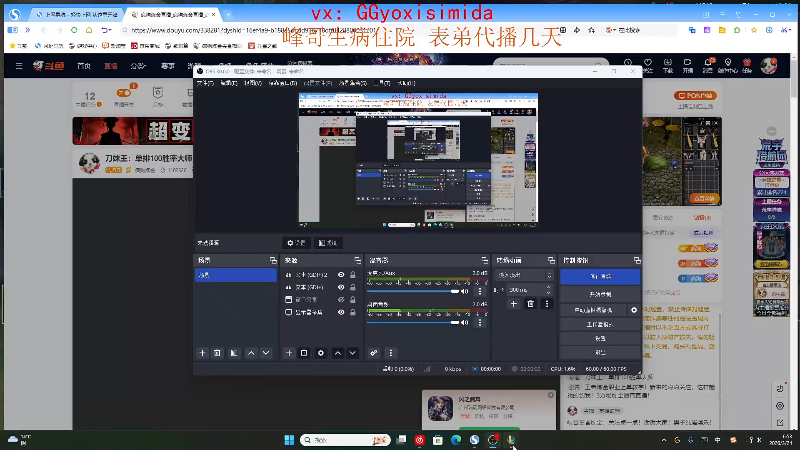
Task: Open options dots for second audio channel
Action: click(x=480, y=322)
